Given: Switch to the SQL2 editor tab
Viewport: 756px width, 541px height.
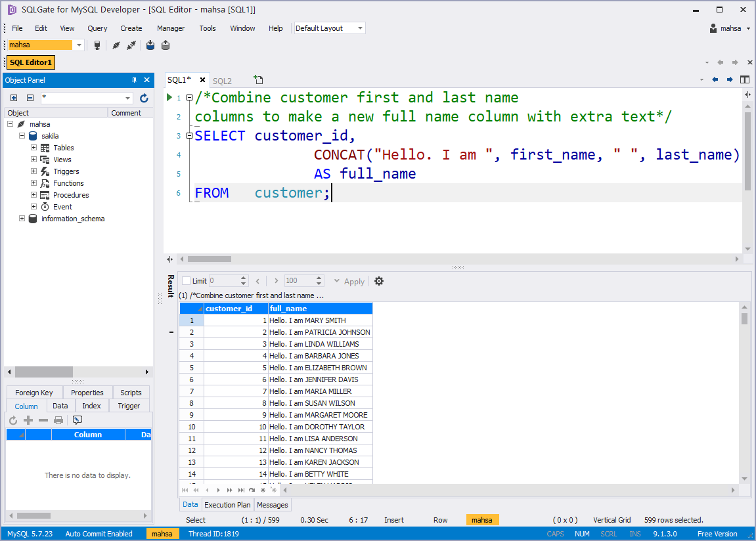Looking at the screenshot, I should pos(223,80).
